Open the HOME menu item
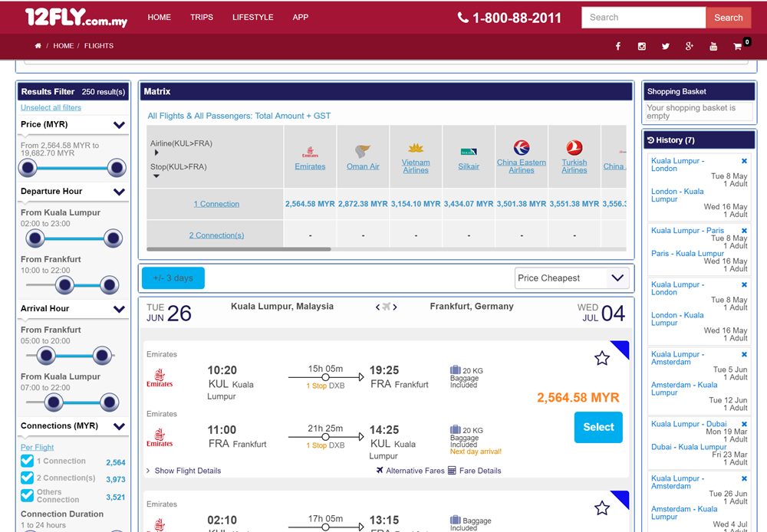This screenshot has height=532, width=767. (x=160, y=17)
